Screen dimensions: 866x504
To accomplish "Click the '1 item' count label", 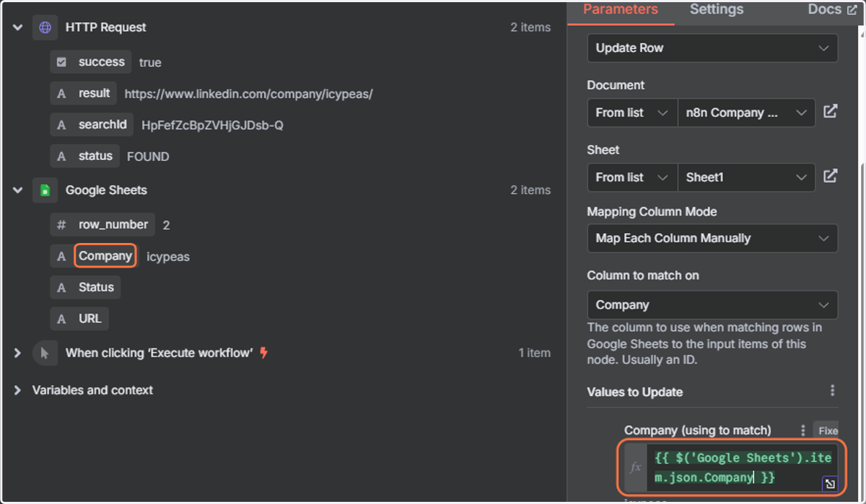I will click(534, 353).
